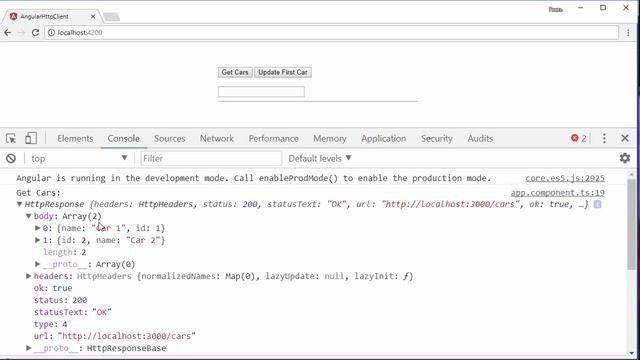The image size is (640, 360).
Task: Open a new browser tab
Action: point(111,17)
